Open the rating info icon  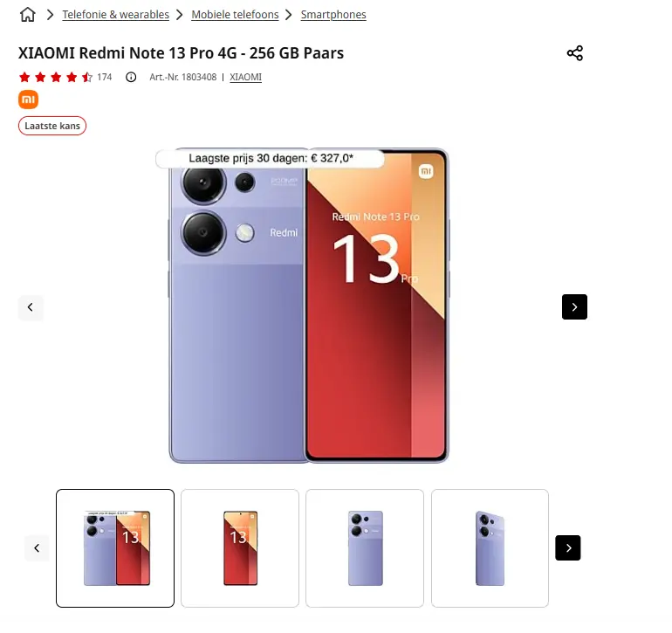click(131, 77)
